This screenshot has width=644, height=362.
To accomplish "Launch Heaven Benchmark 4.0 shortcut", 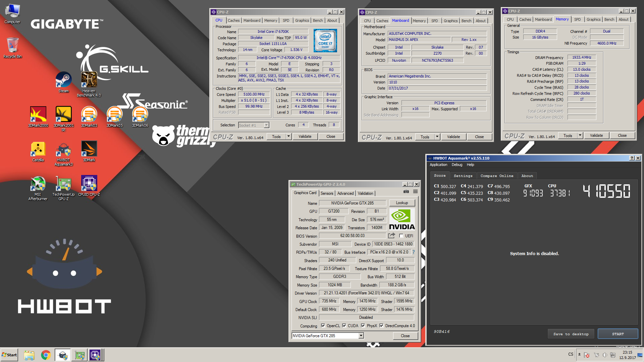I will coord(89,84).
